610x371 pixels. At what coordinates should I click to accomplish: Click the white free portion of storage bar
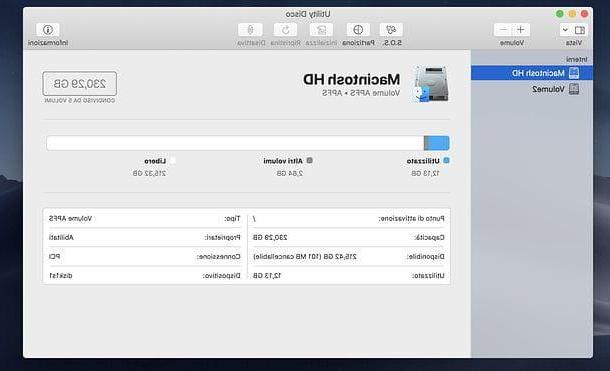click(235, 143)
